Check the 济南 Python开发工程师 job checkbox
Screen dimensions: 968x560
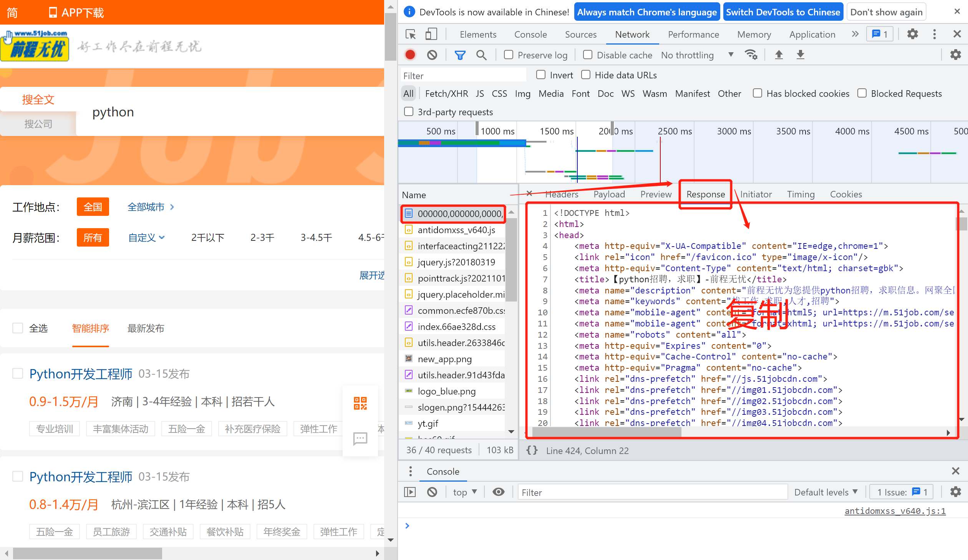18,373
